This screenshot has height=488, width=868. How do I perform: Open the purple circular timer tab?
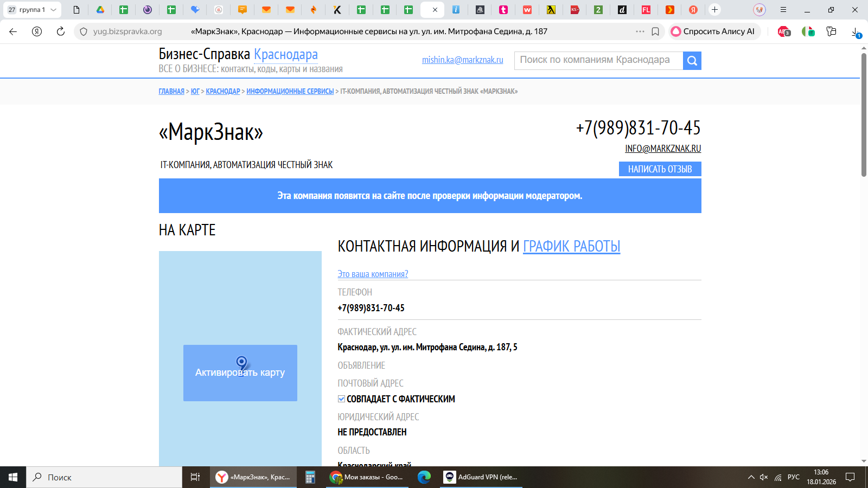click(148, 10)
